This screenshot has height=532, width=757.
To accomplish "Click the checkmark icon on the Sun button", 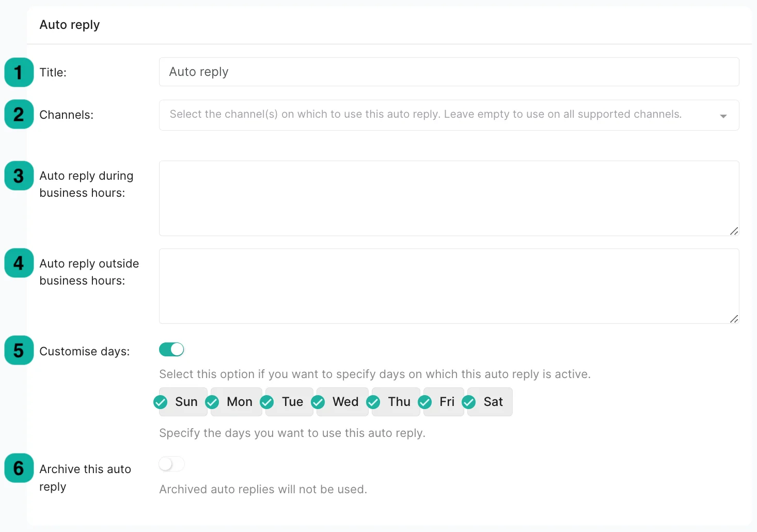I will pos(160,401).
